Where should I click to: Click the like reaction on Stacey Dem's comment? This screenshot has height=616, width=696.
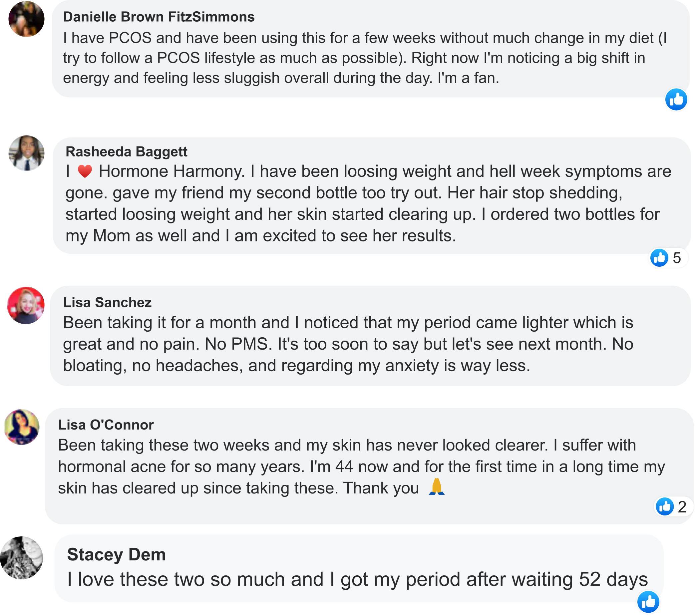click(648, 602)
